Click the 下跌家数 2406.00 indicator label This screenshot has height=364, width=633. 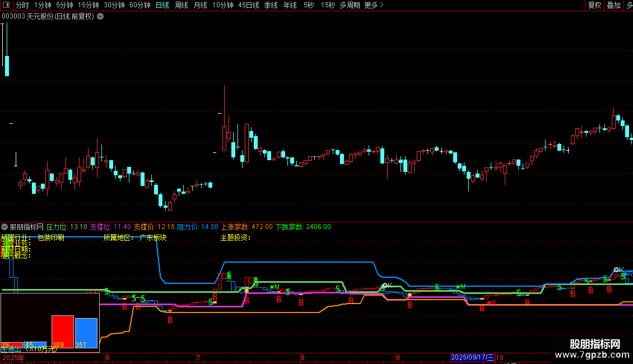(303, 227)
